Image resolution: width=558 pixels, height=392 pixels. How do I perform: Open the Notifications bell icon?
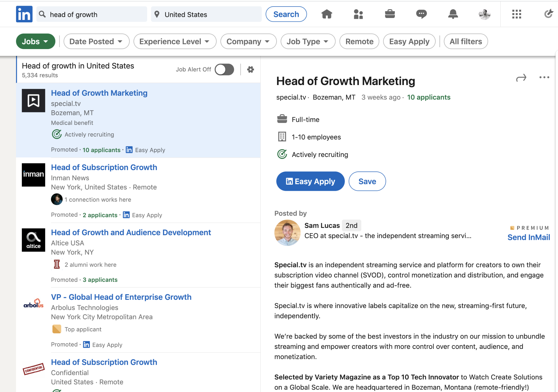[x=453, y=14]
